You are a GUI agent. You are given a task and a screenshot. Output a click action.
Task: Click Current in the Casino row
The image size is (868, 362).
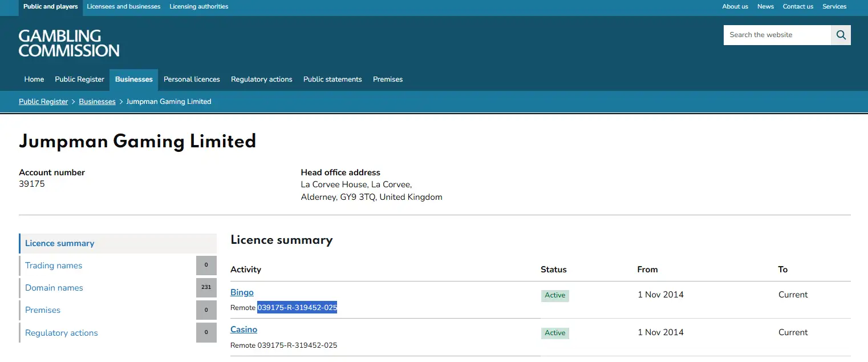[793, 332]
